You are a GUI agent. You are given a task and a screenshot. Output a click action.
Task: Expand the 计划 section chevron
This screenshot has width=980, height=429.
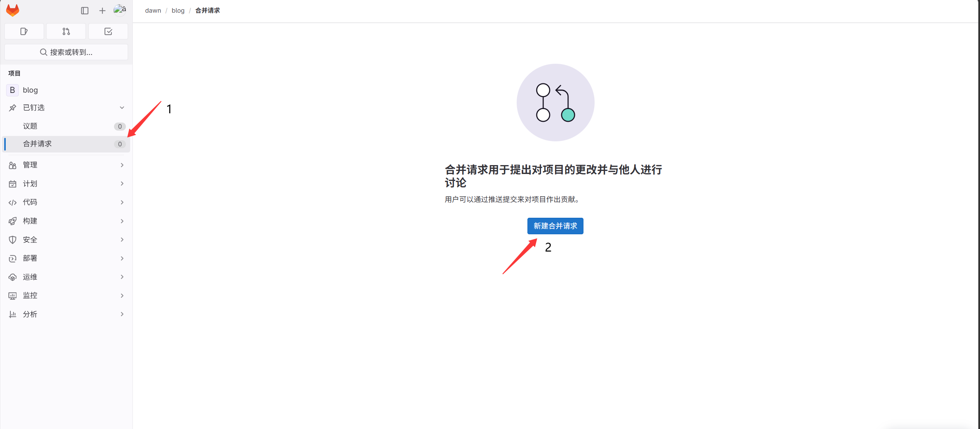click(122, 184)
